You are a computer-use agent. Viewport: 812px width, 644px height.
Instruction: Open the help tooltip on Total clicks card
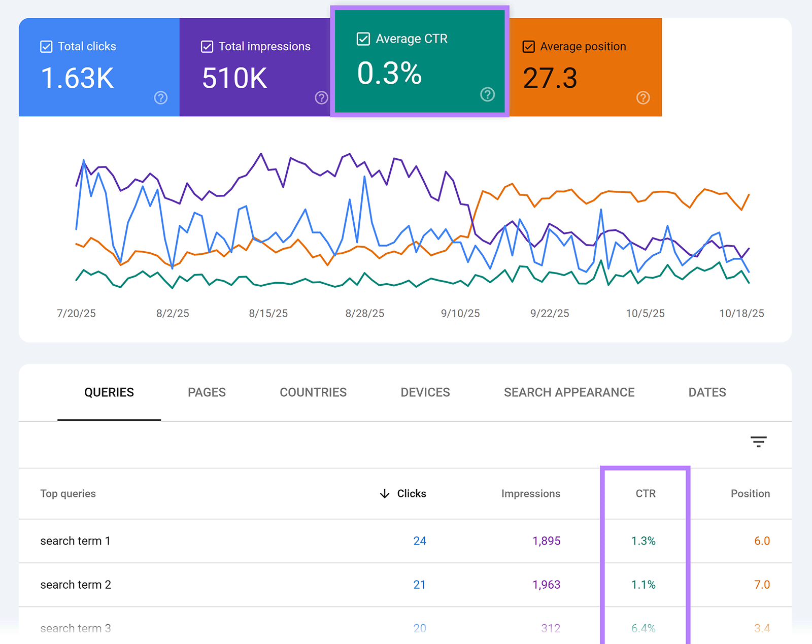pos(160,97)
